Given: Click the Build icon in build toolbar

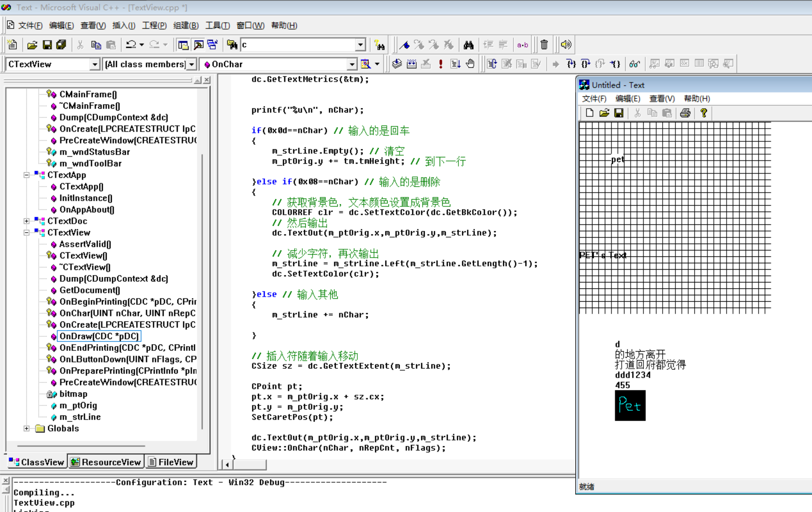Looking at the screenshot, I should pyautogui.click(x=412, y=64).
